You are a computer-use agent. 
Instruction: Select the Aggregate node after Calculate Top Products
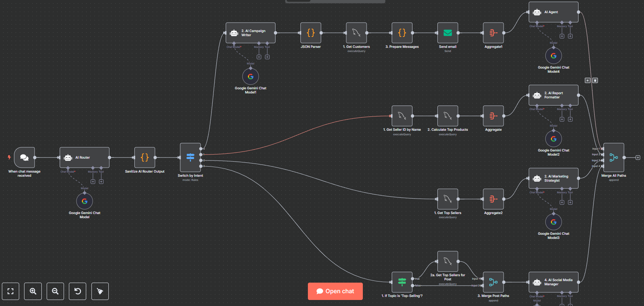[x=493, y=116]
